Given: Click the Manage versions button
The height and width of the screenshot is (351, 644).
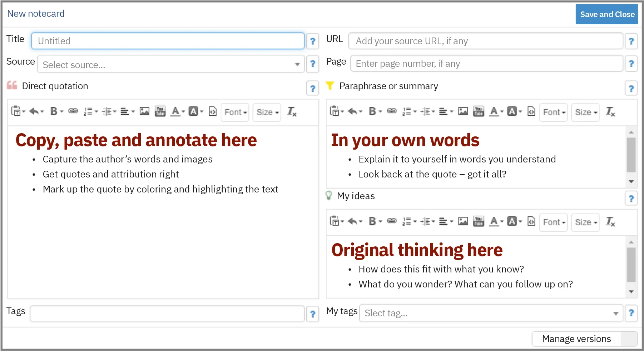Looking at the screenshot, I should point(576,339).
